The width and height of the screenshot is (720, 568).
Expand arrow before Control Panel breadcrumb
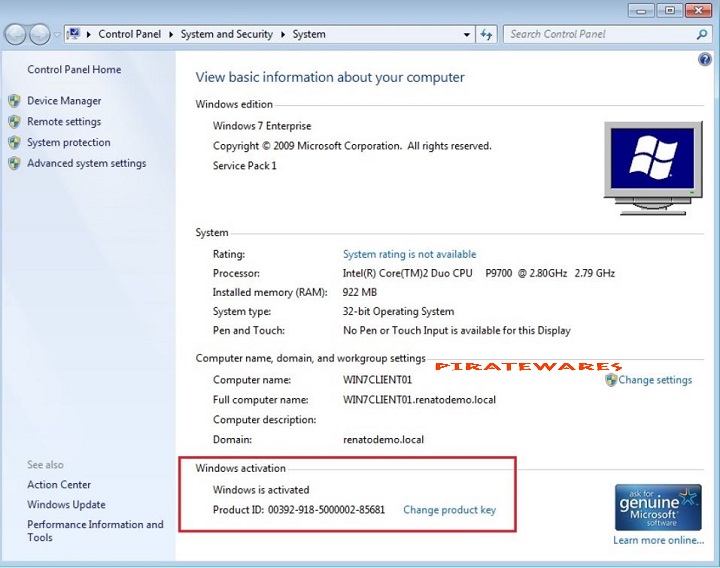pyautogui.click(x=88, y=34)
